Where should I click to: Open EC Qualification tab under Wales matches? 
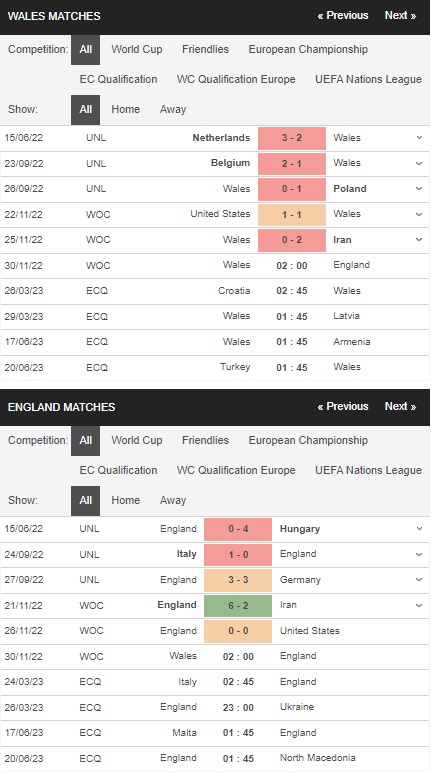[119, 79]
